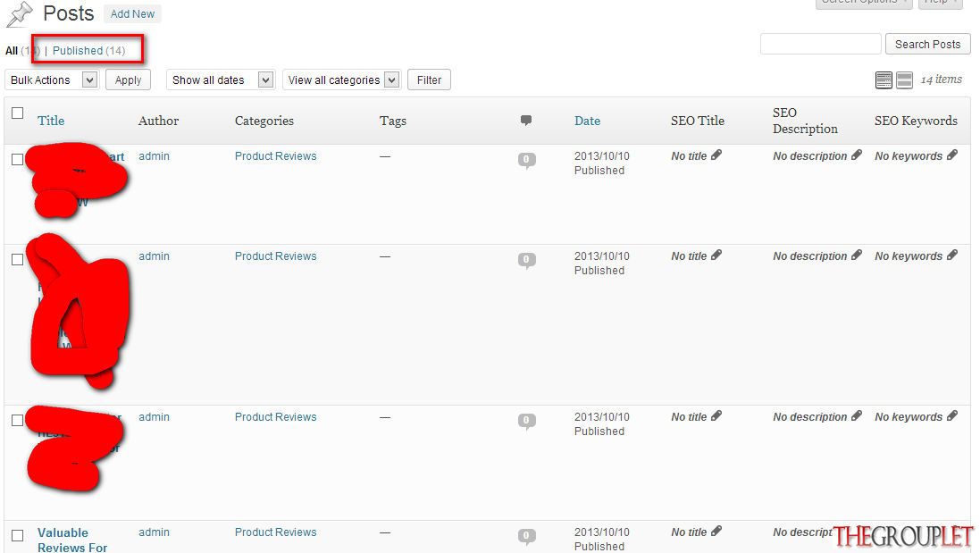980x553 pixels.
Task: Click the "14 items" count text
Action: pos(942,80)
